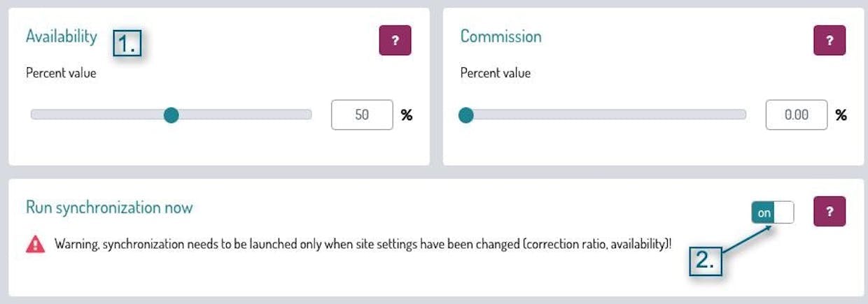Click the Commission slider handle
Image resolution: width=868 pixels, height=304 pixels.
tap(466, 115)
